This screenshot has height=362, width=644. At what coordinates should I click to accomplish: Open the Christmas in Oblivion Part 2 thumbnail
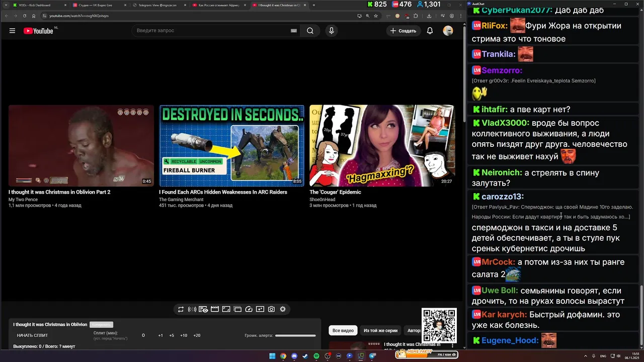pos(81,146)
